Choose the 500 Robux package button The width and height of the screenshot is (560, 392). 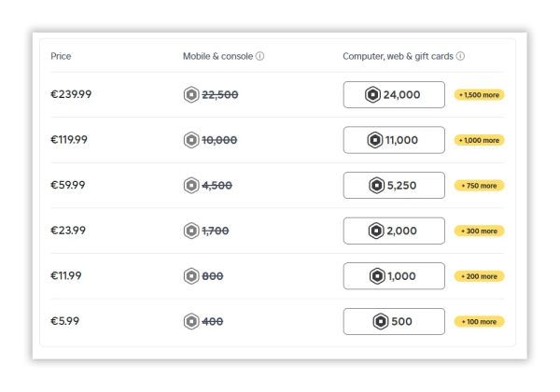pos(394,321)
